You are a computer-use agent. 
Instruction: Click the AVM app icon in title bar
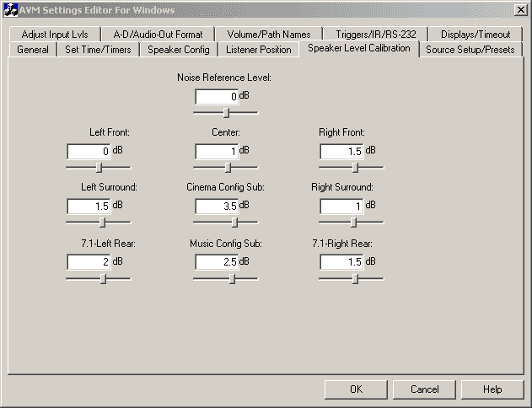(11, 10)
